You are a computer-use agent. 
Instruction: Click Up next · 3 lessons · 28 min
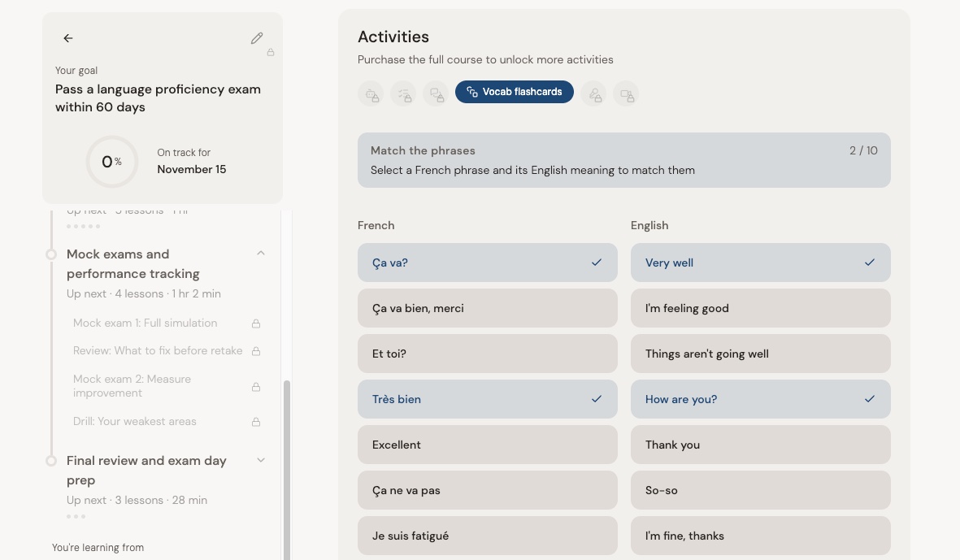tap(137, 500)
